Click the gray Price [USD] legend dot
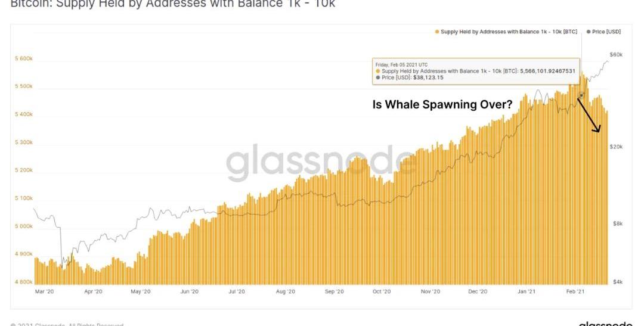This screenshot has width=644, height=326. pos(589,32)
